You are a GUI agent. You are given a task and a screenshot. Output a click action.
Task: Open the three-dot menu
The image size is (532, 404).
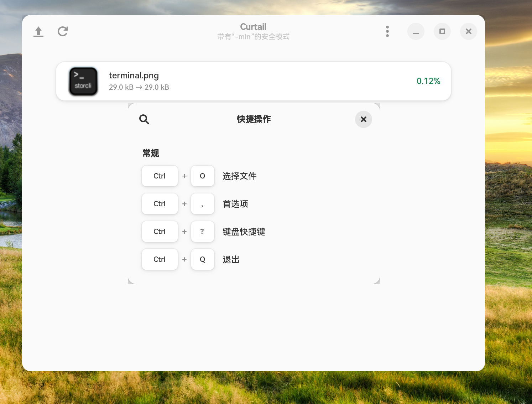(x=387, y=31)
